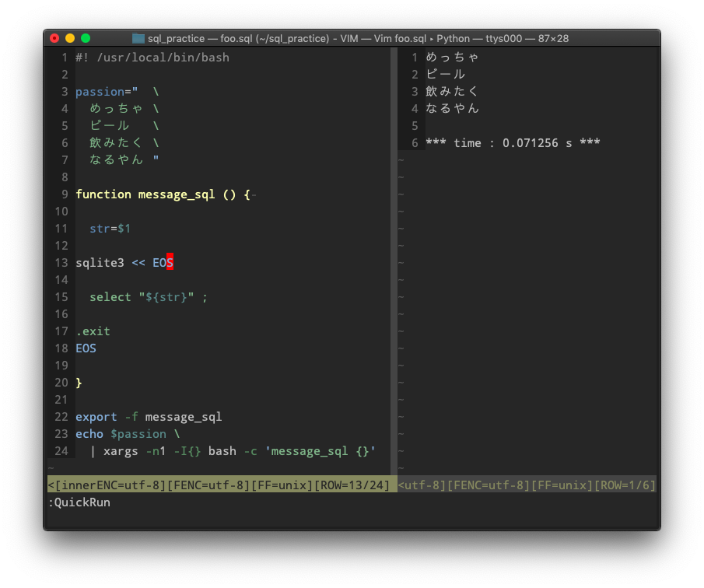Click the 'select' SQL keyword on line 15
The height and width of the screenshot is (588, 704).
[110, 296]
